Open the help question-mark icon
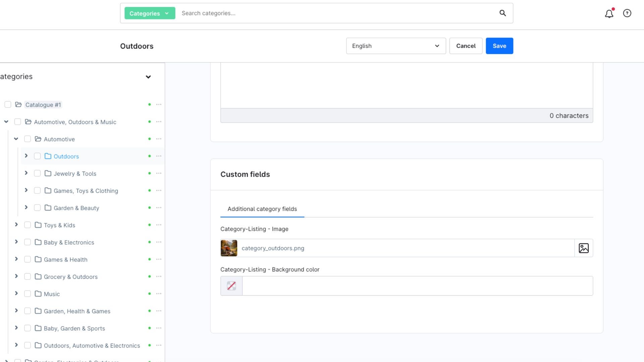The height and width of the screenshot is (362, 644). (627, 13)
